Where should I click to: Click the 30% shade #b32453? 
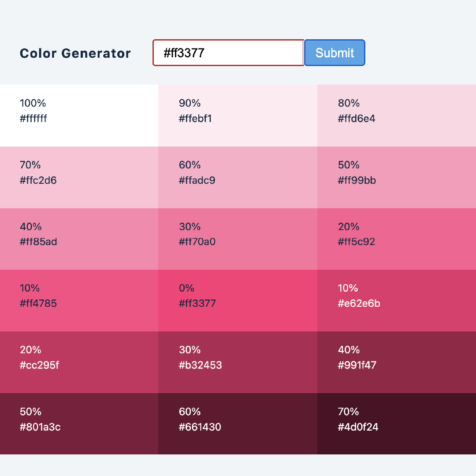click(x=238, y=362)
